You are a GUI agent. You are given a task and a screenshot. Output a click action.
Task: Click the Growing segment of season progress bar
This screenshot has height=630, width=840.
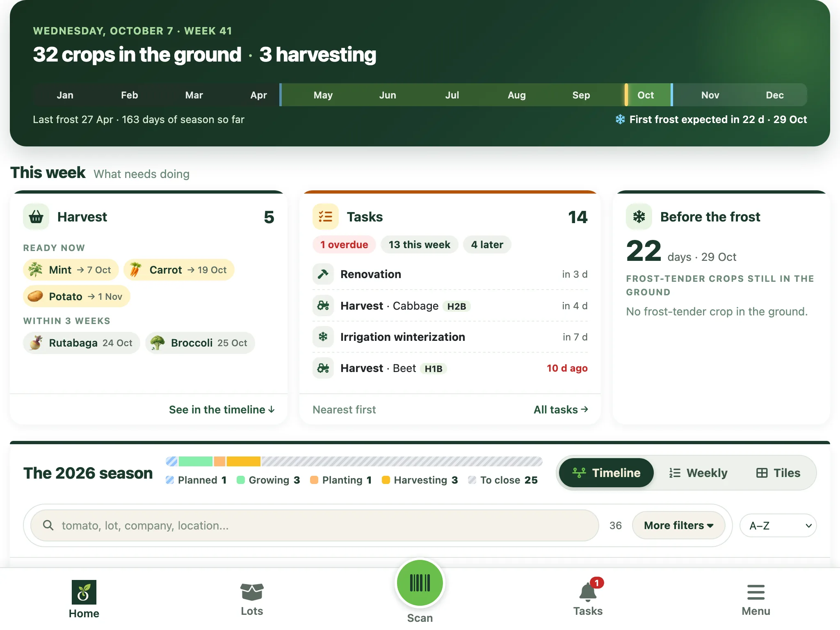196,461
